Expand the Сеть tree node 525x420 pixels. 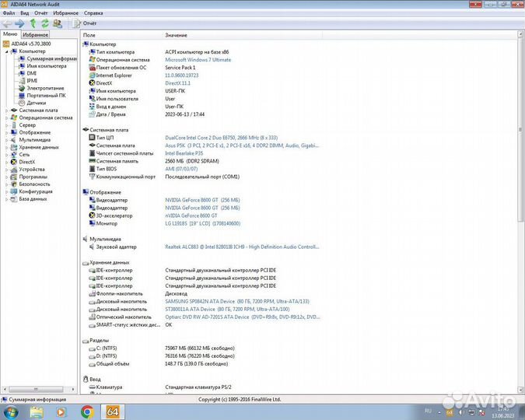6,155
